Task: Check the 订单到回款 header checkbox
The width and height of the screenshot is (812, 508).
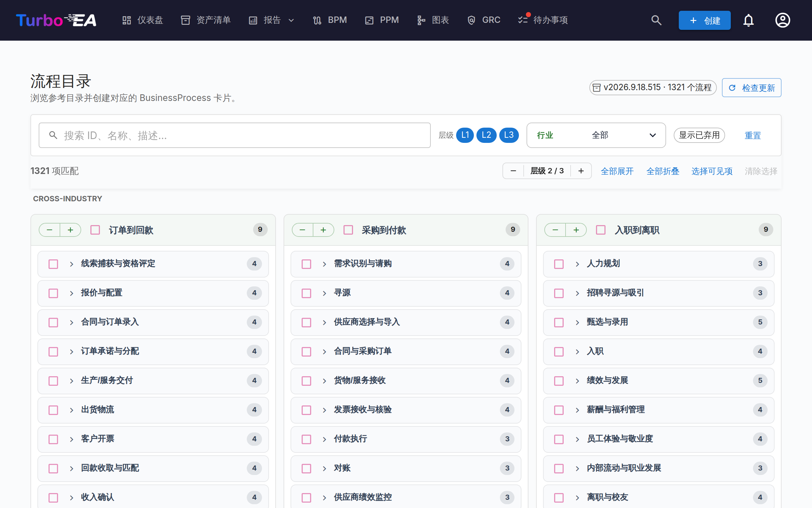Action: (x=95, y=230)
